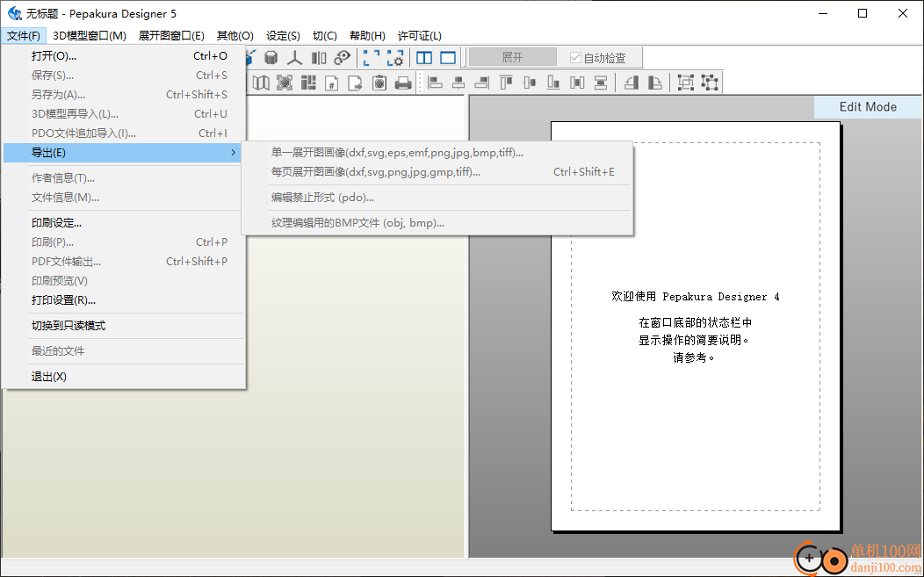Click the align bottom icon
924x577 pixels.
point(553,83)
